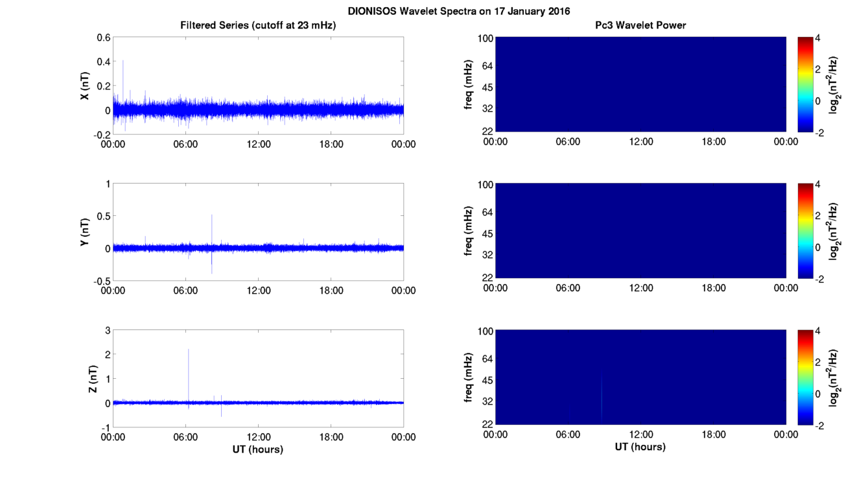Select the Filtered Series column heading
Viewport: 868px width, 489px height.
[x=258, y=25]
